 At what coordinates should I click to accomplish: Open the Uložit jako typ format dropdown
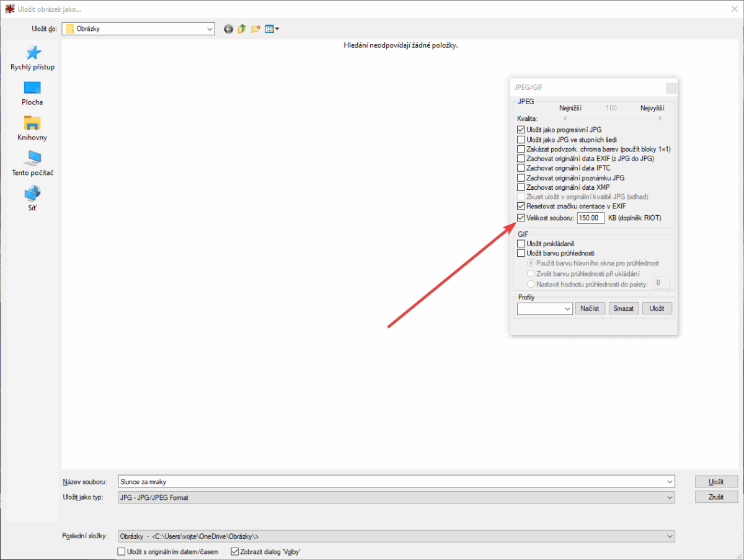tap(669, 497)
